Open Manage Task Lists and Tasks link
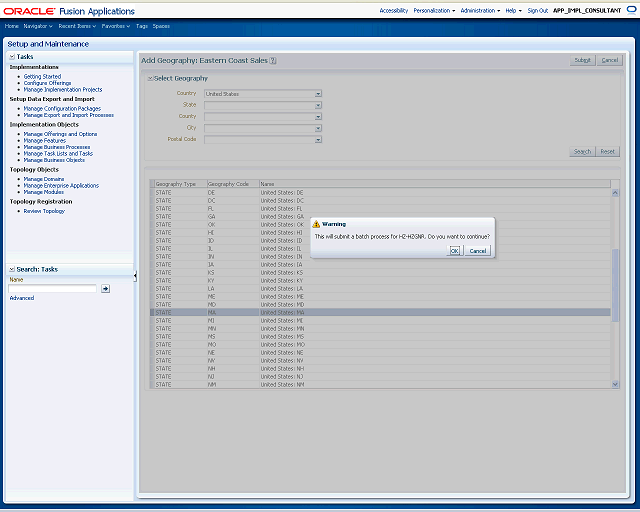This screenshot has height=512, width=640. [58, 154]
